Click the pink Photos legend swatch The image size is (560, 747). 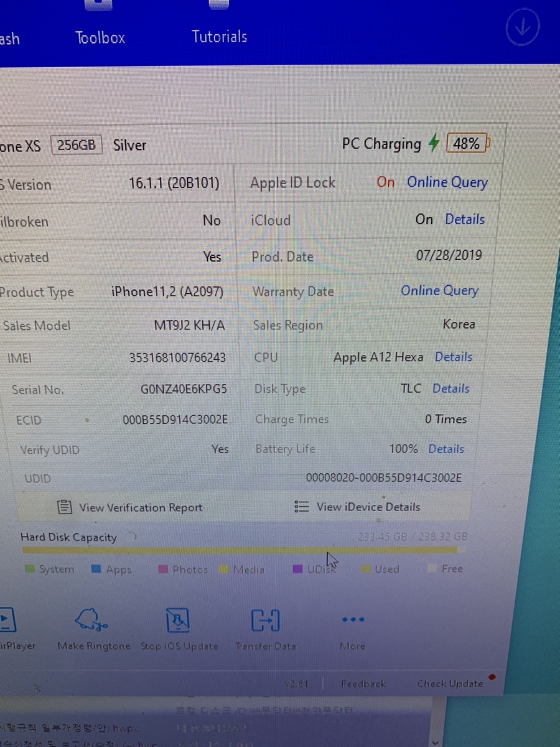pos(163,569)
